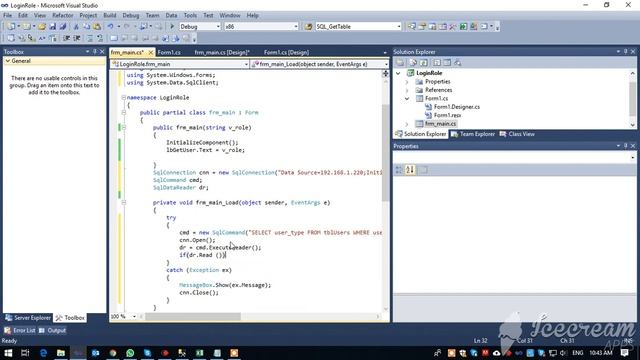Expand the Properties node in Solution Explorer
Image resolution: width=640 pixels, height=360 pixels.
click(x=407, y=82)
